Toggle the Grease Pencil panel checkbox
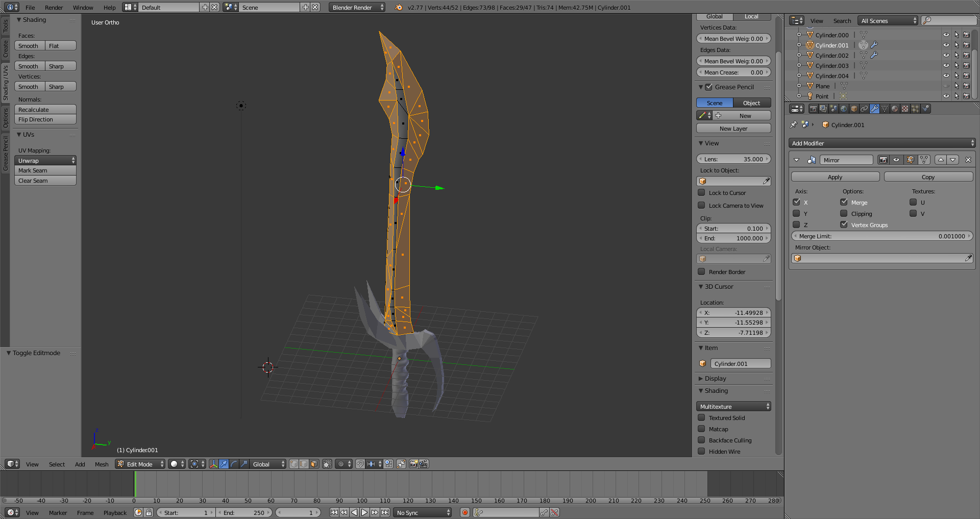980x519 pixels. [x=708, y=87]
